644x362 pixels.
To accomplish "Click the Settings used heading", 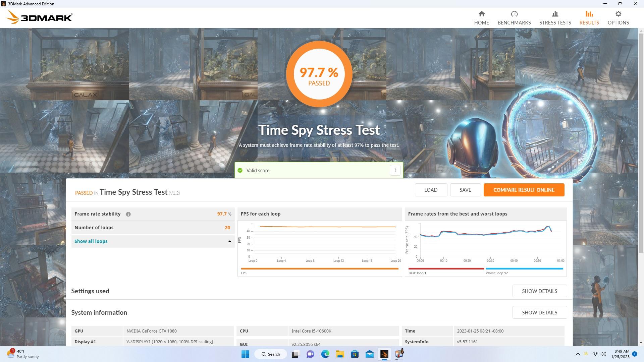I will tap(90, 291).
